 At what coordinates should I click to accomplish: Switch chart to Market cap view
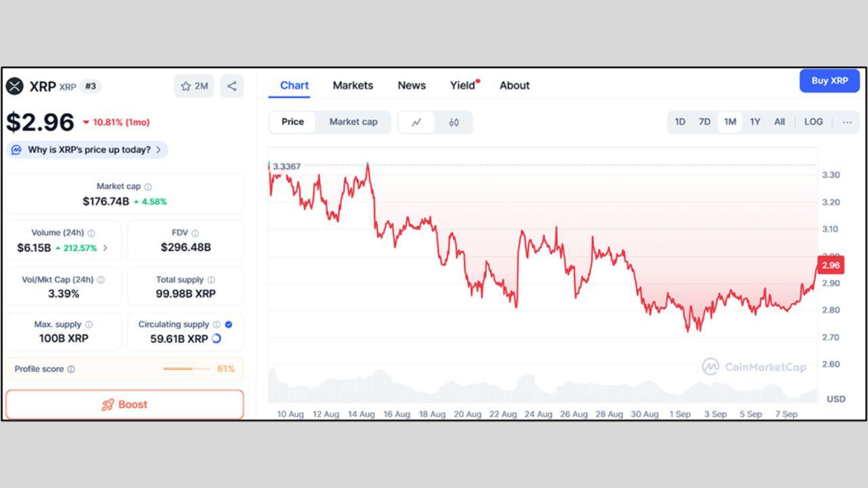point(353,122)
